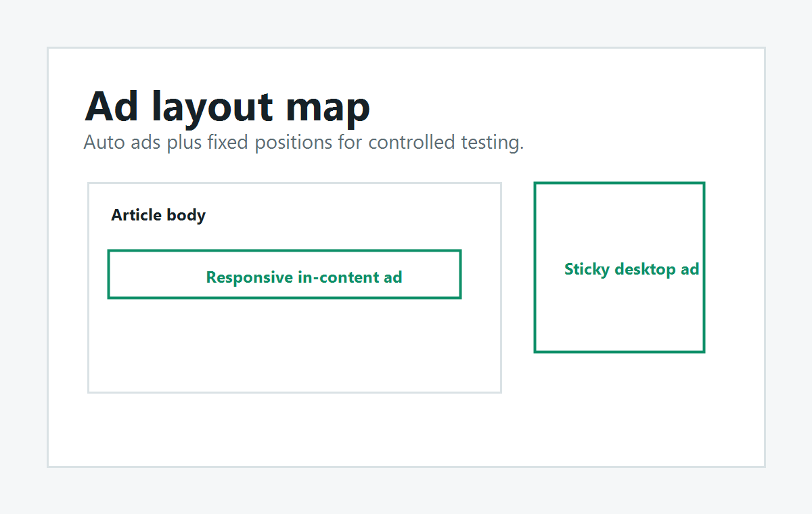Viewport: 812px width, 514px height.
Task: Click the "Sticky desktop ad" green label
Action: pos(631,269)
